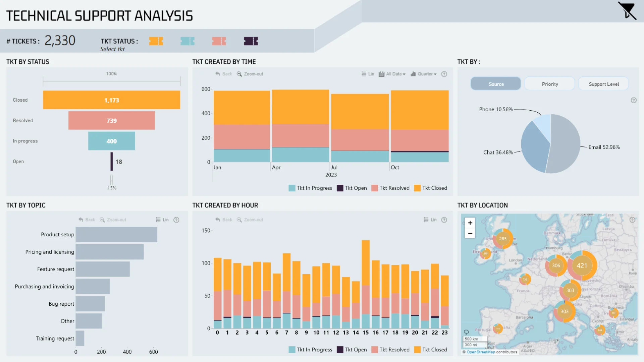The image size is (644, 362).
Task: Select the teal In Progress ticket icon
Action: point(187,41)
